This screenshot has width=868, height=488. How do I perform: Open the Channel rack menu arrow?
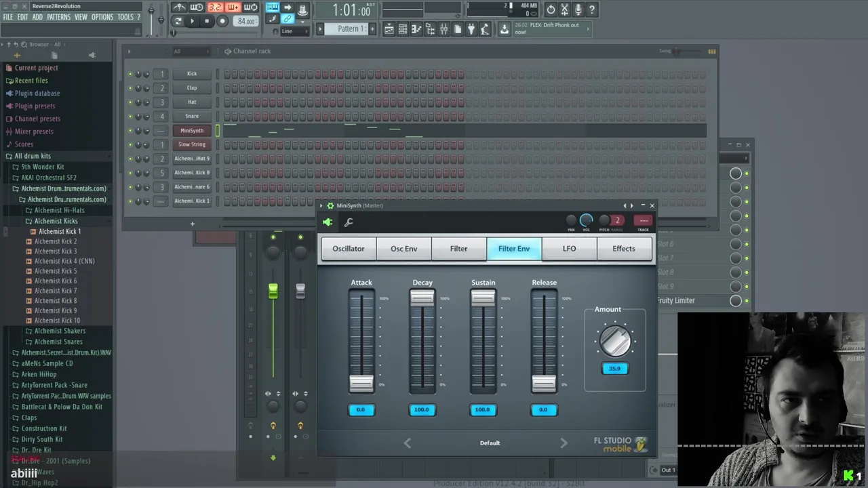[x=129, y=51]
